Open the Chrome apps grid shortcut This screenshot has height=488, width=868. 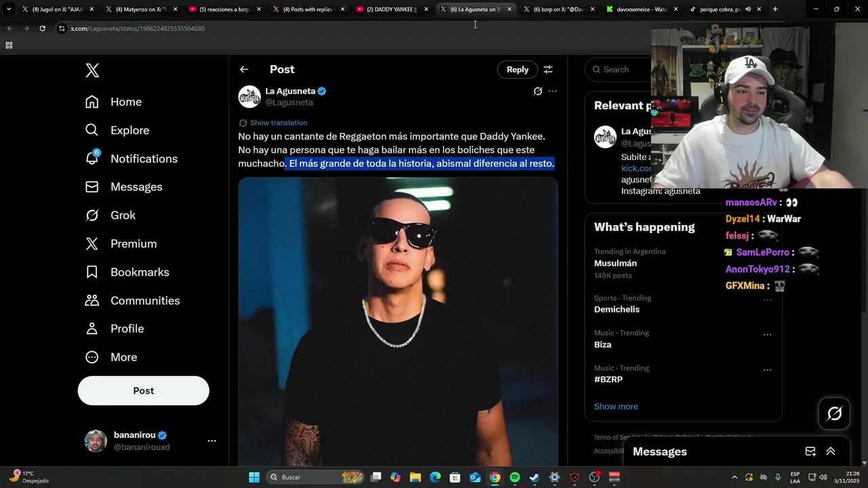click(x=9, y=45)
